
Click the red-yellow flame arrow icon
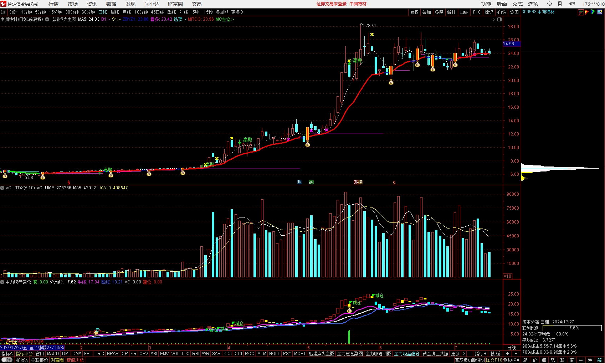[x=587, y=12]
